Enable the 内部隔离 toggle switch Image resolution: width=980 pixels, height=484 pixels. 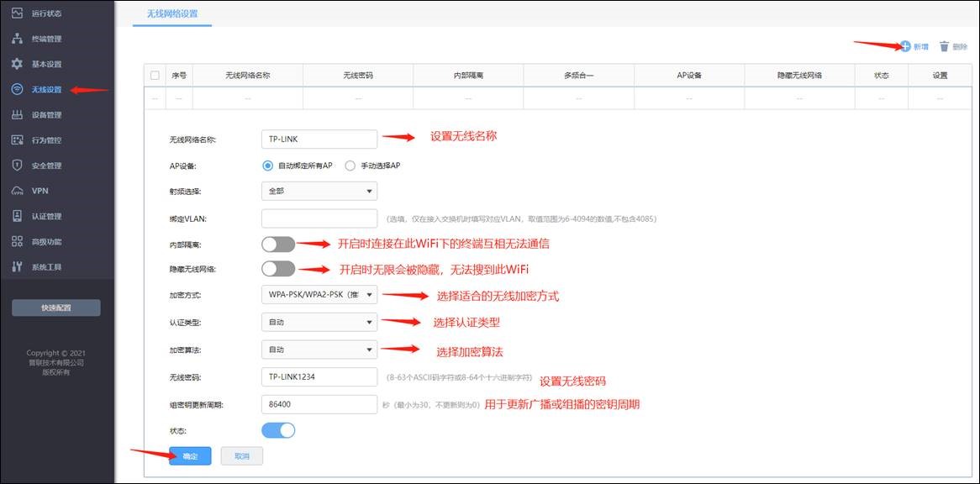tap(278, 245)
